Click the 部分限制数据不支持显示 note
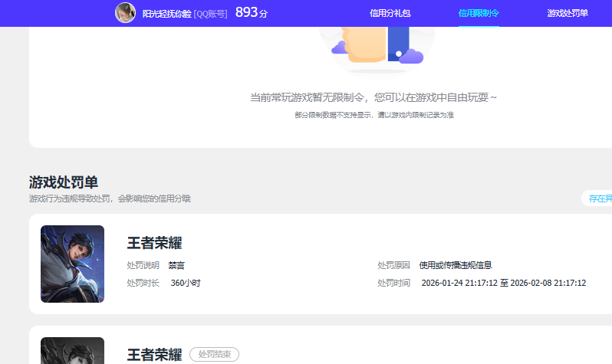The width and height of the screenshot is (612, 364). (374, 115)
